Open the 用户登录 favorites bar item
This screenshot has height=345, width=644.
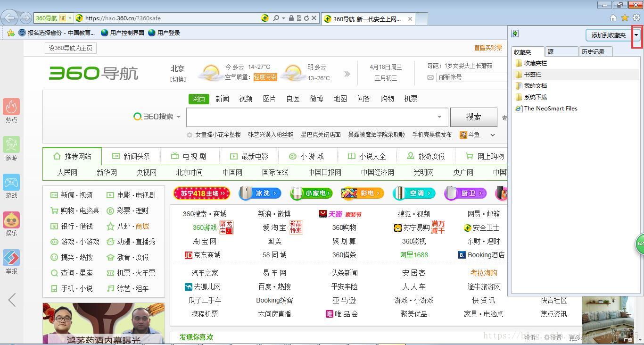tap(164, 33)
